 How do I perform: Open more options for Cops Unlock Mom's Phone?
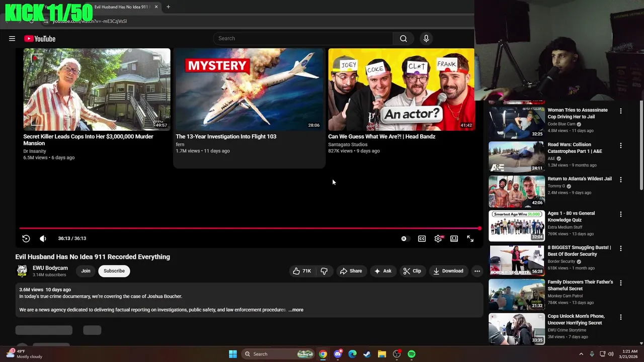[620, 317]
